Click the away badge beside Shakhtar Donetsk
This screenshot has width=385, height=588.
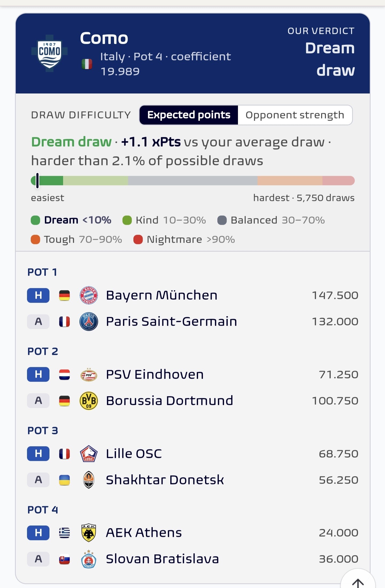(38, 480)
